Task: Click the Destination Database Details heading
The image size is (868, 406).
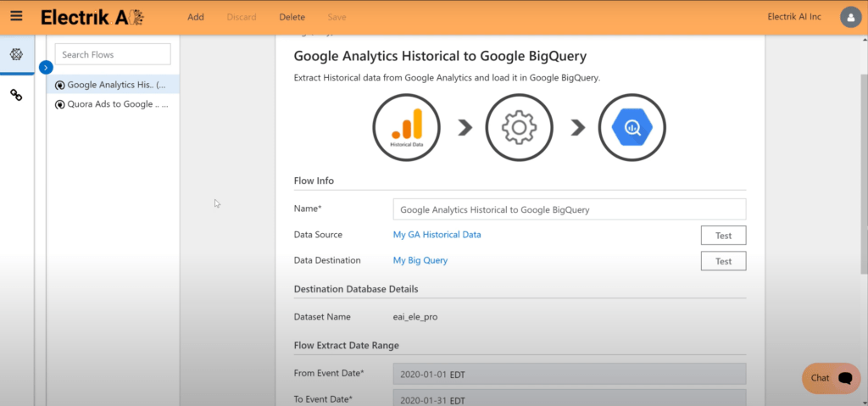Action: point(356,289)
